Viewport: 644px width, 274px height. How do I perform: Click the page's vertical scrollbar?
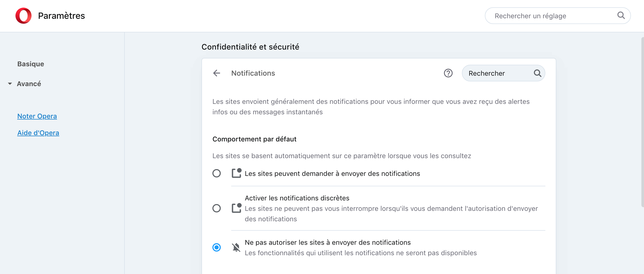(642, 122)
